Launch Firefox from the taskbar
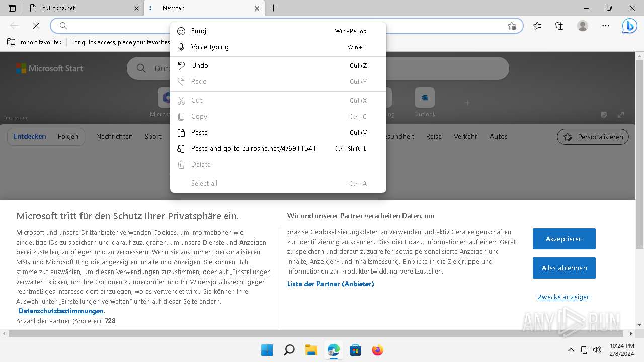644x362 pixels. click(377, 350)
